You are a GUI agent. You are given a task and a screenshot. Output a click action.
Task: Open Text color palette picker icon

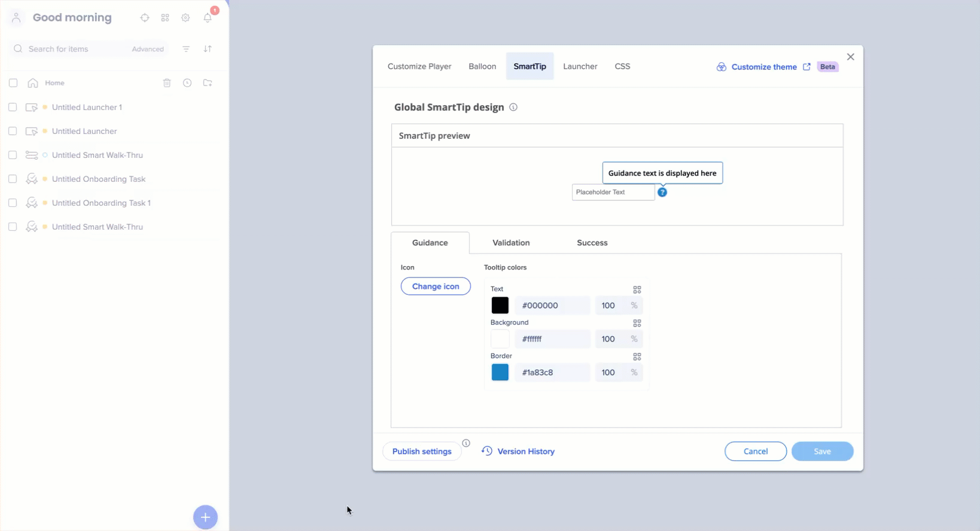pyautogui.click(x=637, y=289)
